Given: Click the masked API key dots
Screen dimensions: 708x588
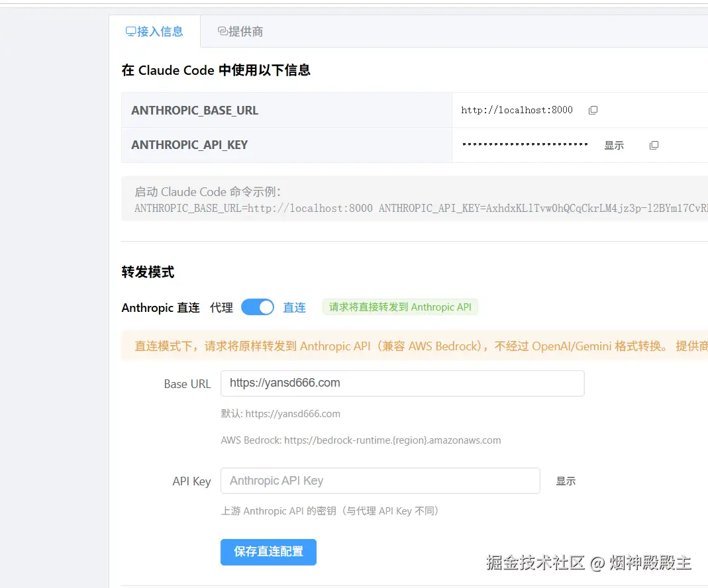Looking at the screenshot, I should coord(525,144).
